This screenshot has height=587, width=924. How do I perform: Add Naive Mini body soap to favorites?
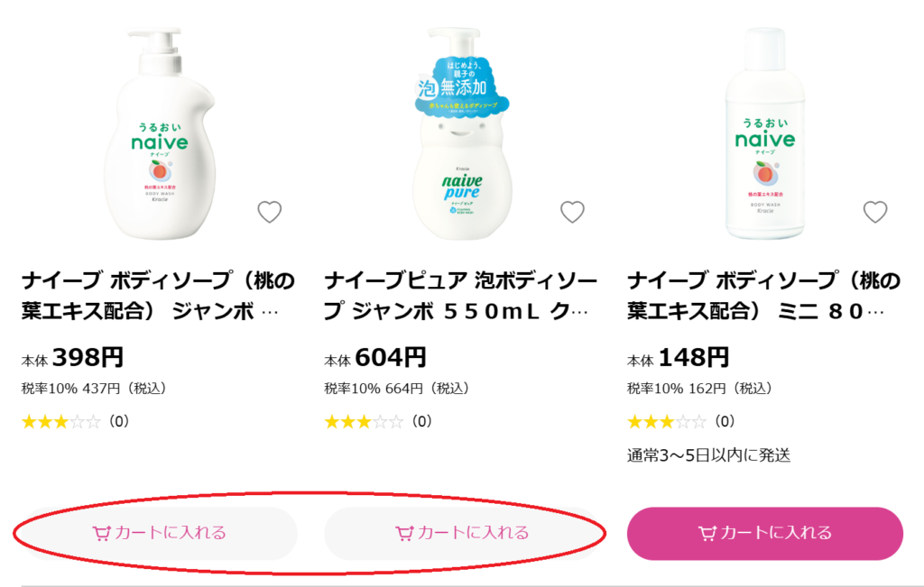[875, 212]
